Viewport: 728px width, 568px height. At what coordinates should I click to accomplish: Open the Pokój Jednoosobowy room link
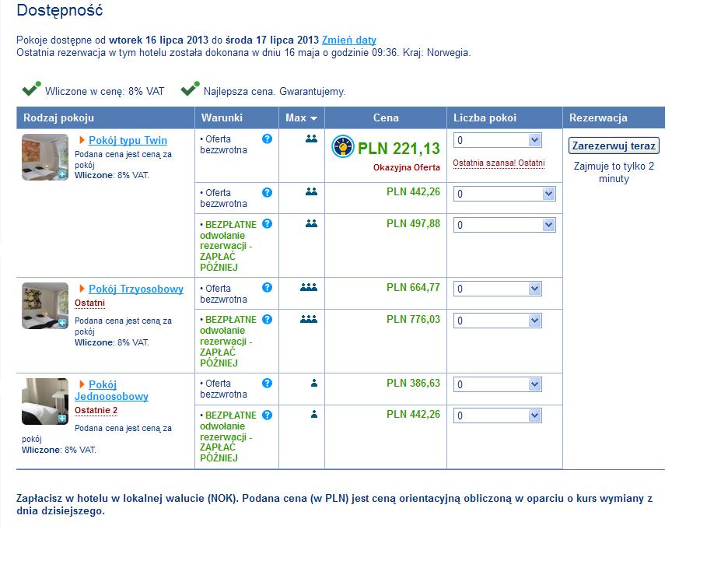point(111,391)
